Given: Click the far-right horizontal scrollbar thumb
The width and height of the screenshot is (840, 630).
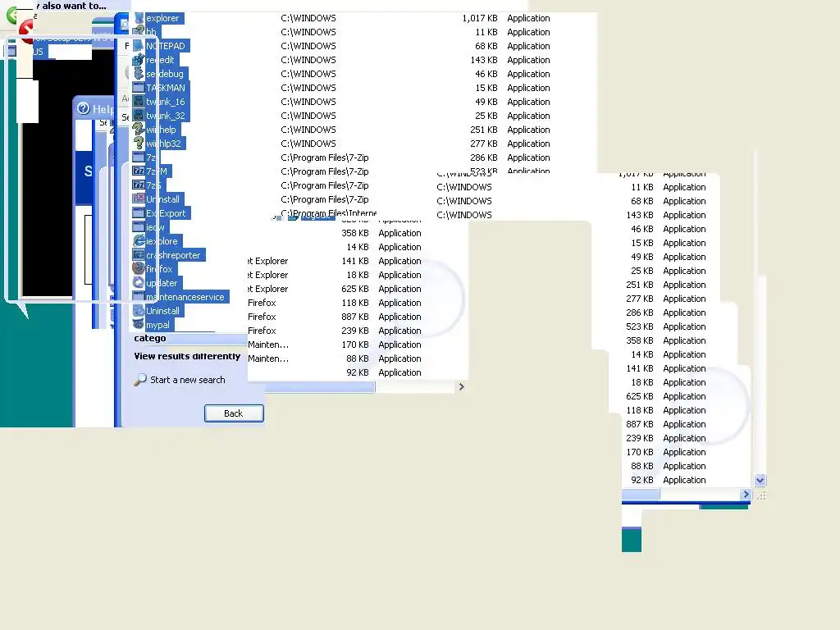Looking at the screenshot, I should [x=640, y=495].
